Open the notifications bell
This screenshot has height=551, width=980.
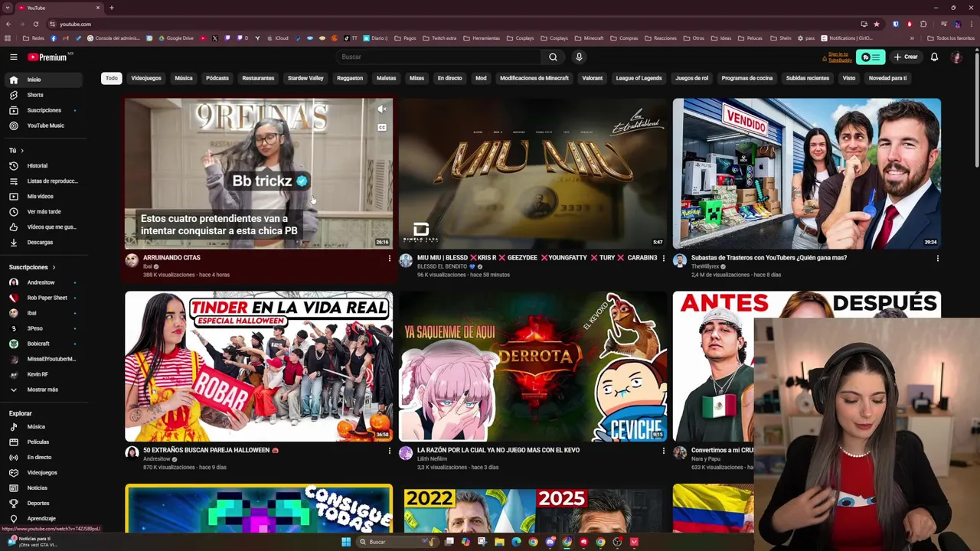pos(934,57)
